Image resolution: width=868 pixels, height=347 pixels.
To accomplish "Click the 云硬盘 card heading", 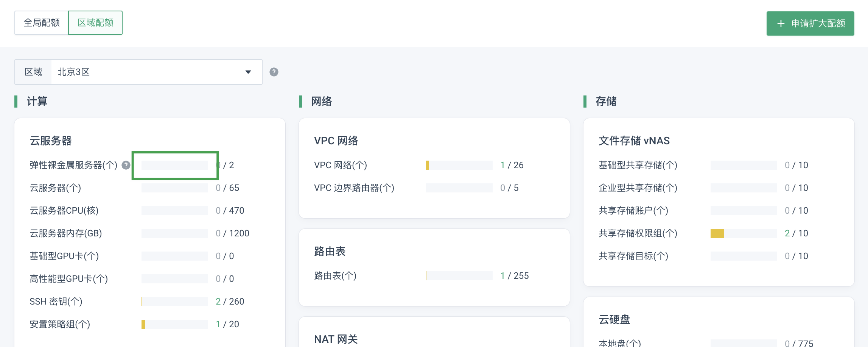I will [614, 320].
